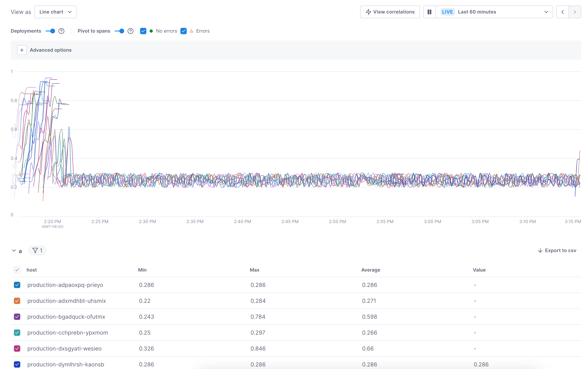Click the orange production-adxmdhbt-uhsmix color checkbox

point(17,301)
